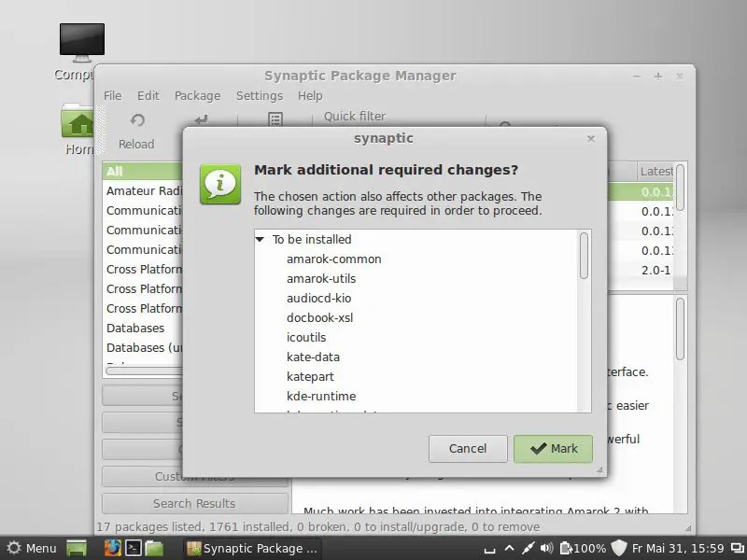
Task: Launch Firefox from the panel
Action: point(112,548)
